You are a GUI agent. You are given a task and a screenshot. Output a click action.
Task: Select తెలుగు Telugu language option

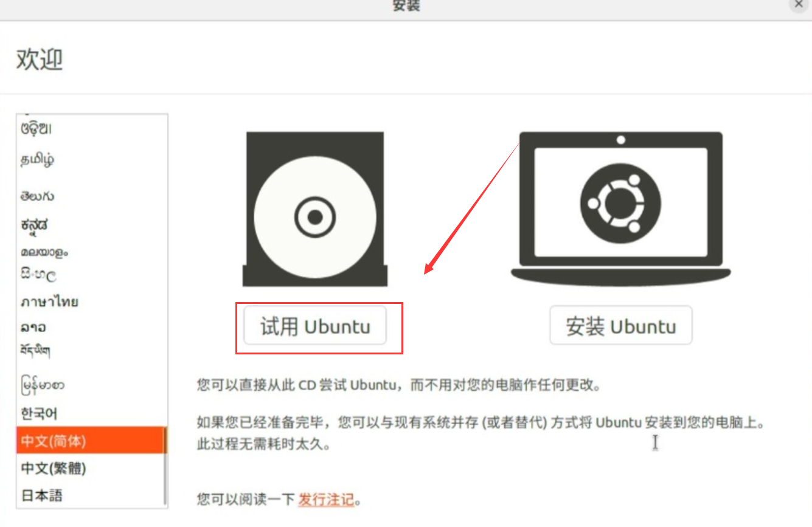click(x=91, y=196)
